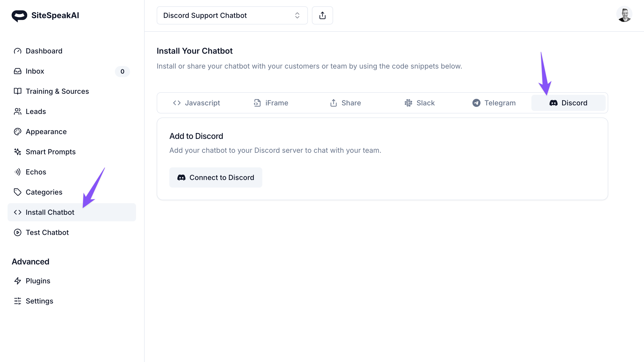The height and width of the screenshot is (362, 644).
Task: Click the SiteSpeakAI logo icon
Action: [19, 16]
